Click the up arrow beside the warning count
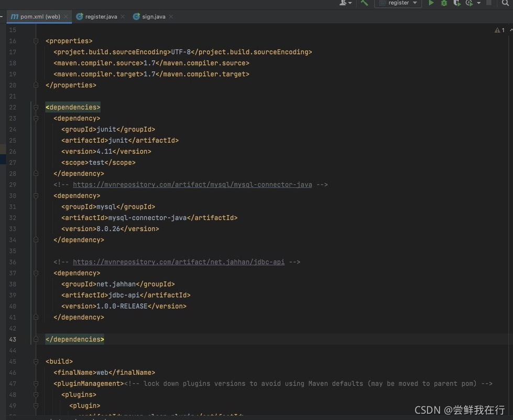This screenshot has height=420, width=513. click(x=511, y=30)
